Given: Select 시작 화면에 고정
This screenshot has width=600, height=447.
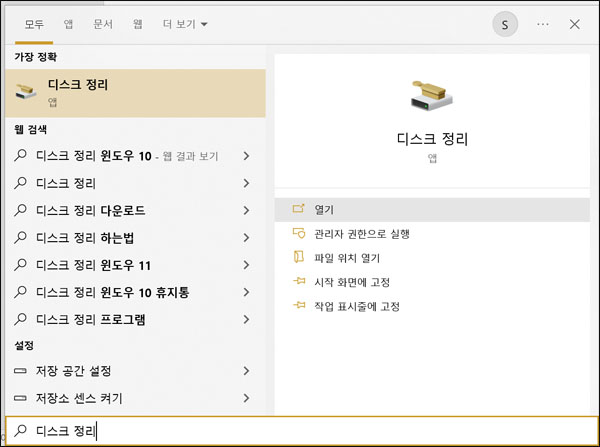Looking at the screenshot, I should tap(432, 282).
